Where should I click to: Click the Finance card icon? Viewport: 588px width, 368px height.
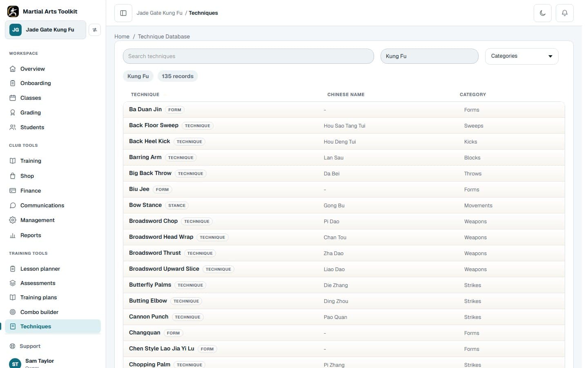[x=13, y=191]
